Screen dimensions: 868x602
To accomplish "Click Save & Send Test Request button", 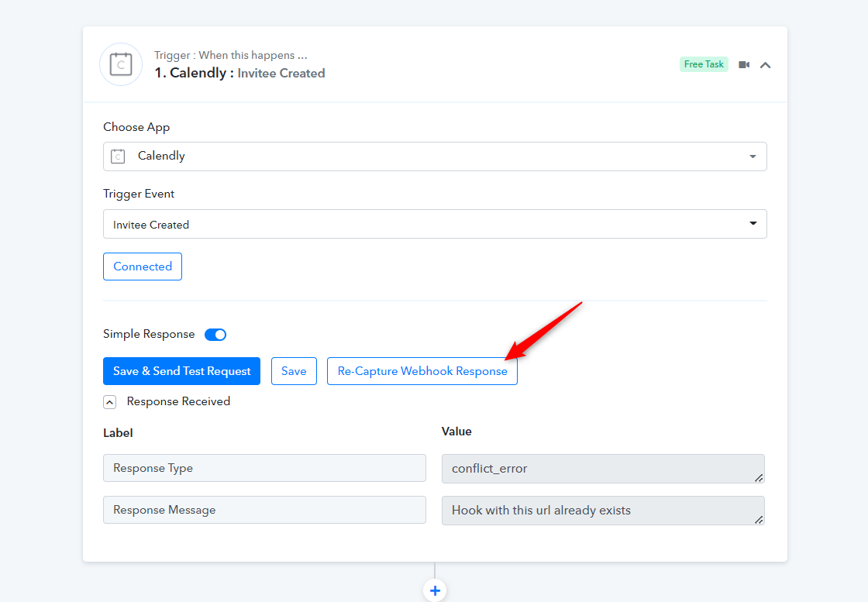I will pyautogui.click(x=181, y=370).
